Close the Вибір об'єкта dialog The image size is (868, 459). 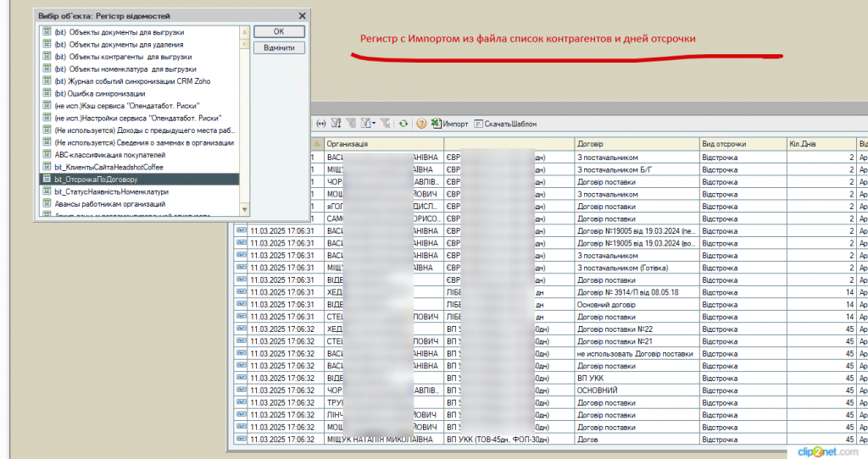[x=302, y=15]
